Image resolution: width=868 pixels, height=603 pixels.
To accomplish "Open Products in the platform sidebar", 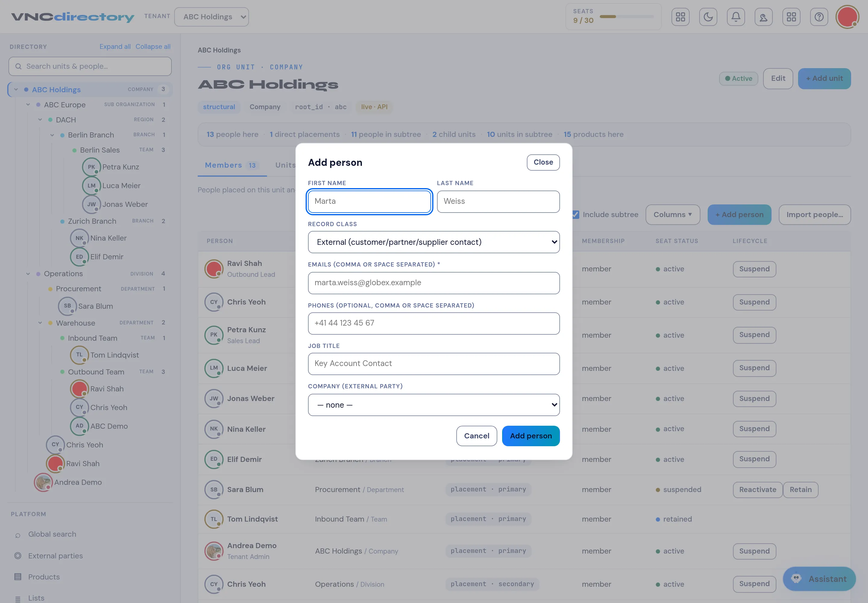I will click(x=44, y=577).
